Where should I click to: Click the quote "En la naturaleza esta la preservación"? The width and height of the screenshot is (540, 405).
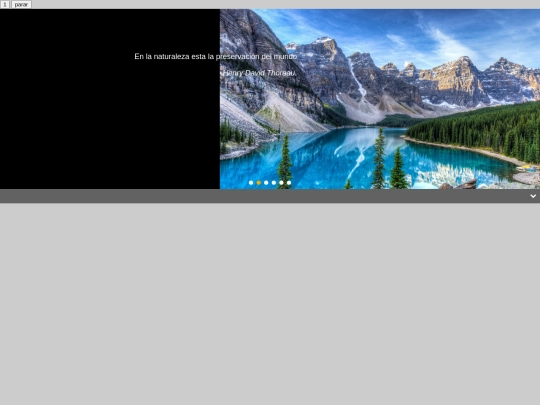196,56
